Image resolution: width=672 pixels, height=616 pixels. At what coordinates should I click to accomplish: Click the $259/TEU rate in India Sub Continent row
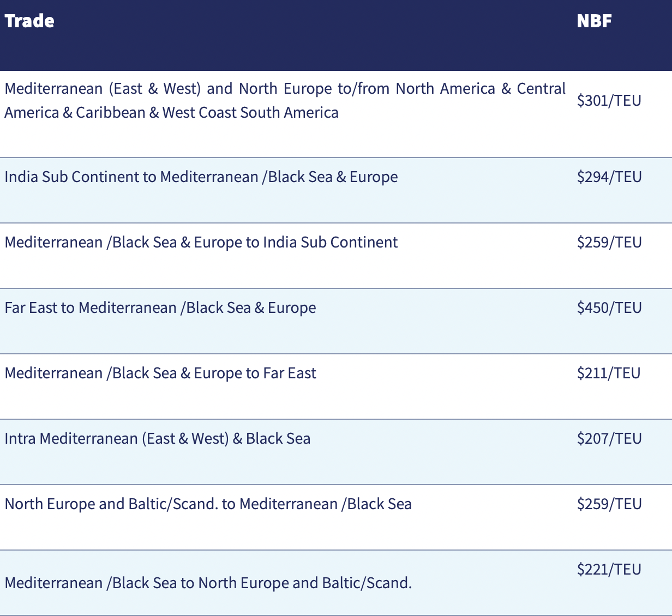609,242
